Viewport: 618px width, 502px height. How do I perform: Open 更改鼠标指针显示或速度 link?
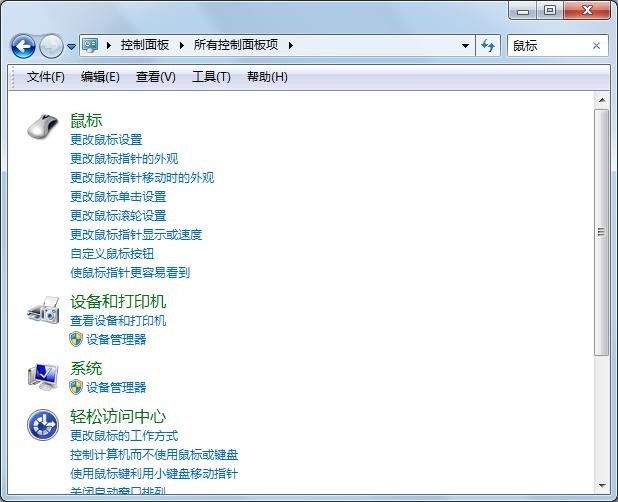[x=136, y=234]
